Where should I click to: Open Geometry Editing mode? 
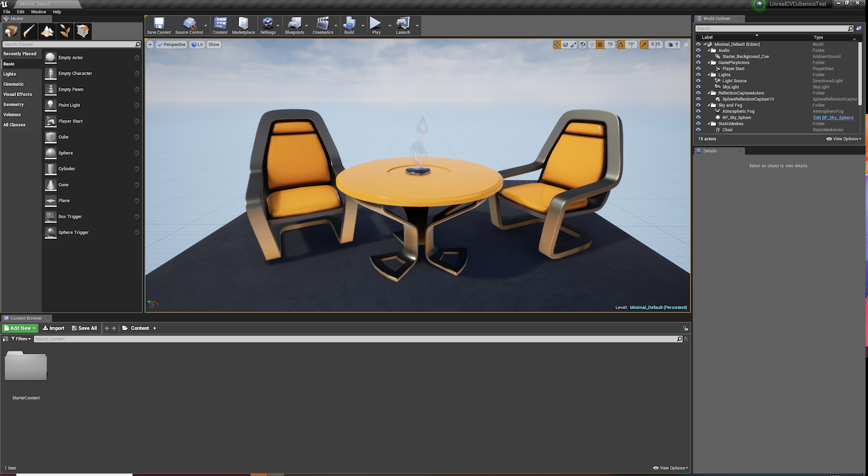tap(82, 31)
